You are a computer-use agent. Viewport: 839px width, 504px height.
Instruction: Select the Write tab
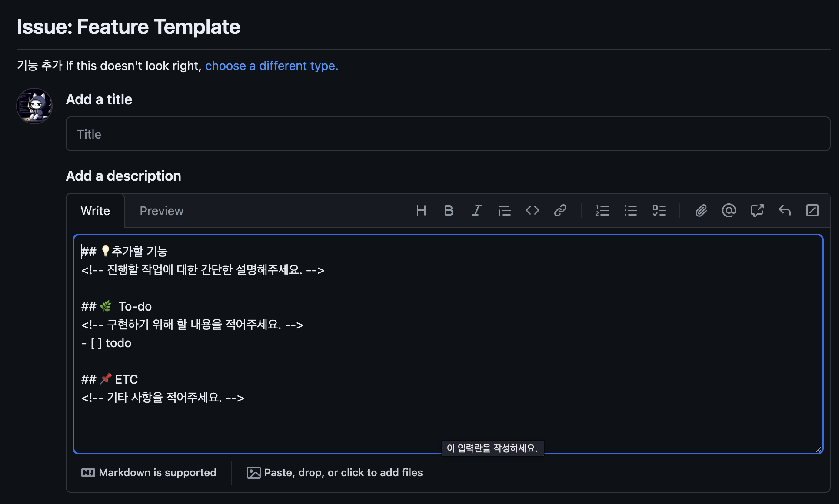[95, 210]
